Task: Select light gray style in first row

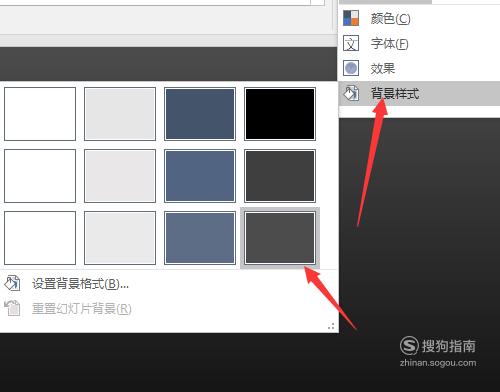Action: pos(120,114)
